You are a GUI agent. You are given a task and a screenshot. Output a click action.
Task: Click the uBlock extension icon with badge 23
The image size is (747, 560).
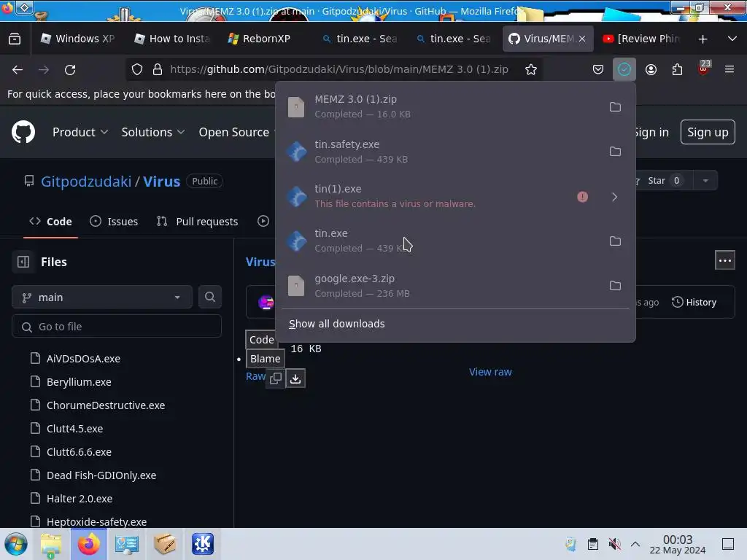click(704, 69)
